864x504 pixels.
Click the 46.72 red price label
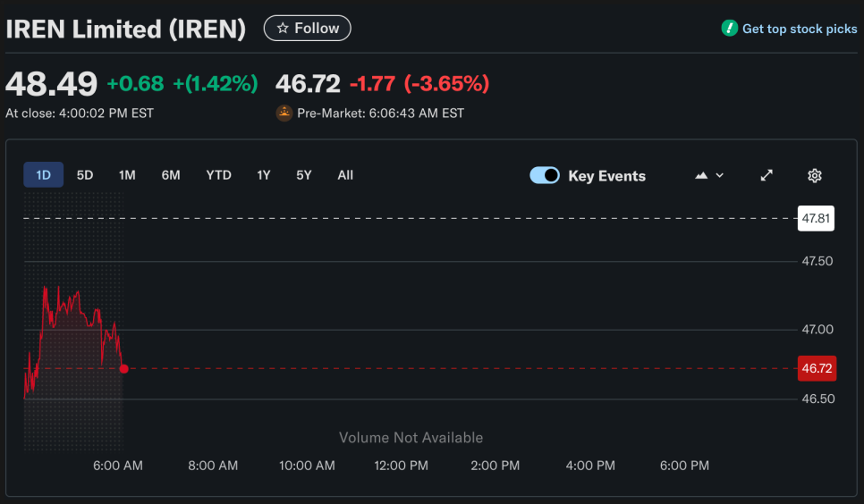coord(817,368)
